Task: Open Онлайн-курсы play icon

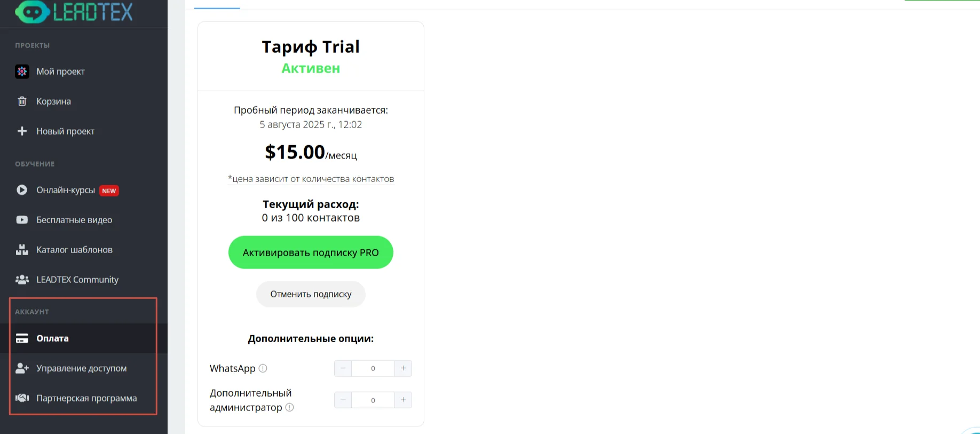Action: 22,190
